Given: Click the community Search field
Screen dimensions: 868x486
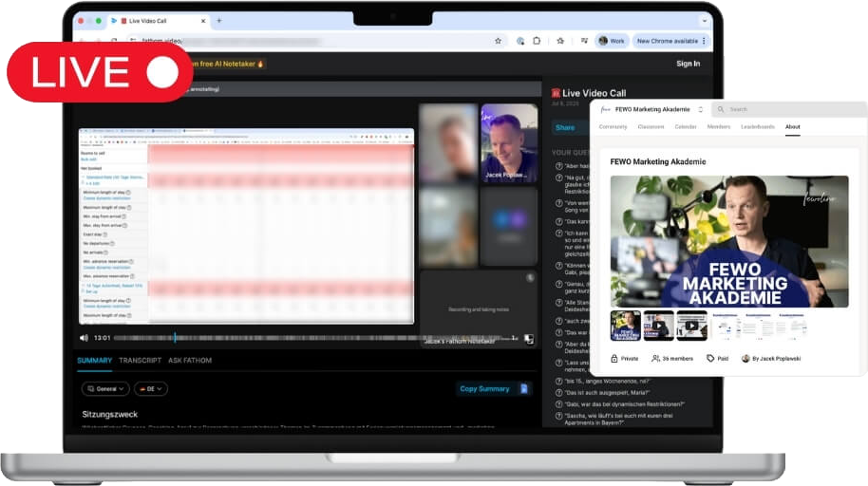Looking at the screenshot, I should (788, 109).
